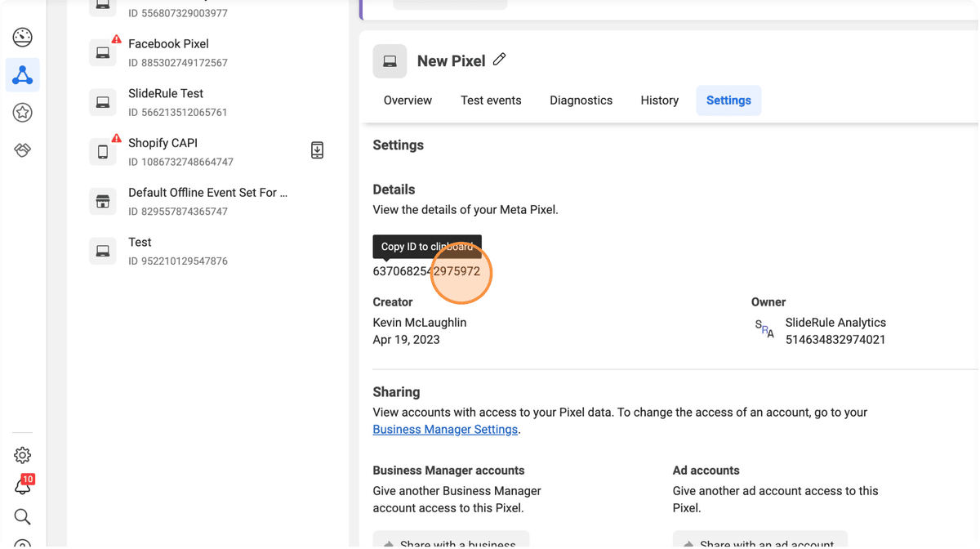Click the SlideRule Analytics owner logo
This screenshot has height=549, width=980.
[765, 329]
